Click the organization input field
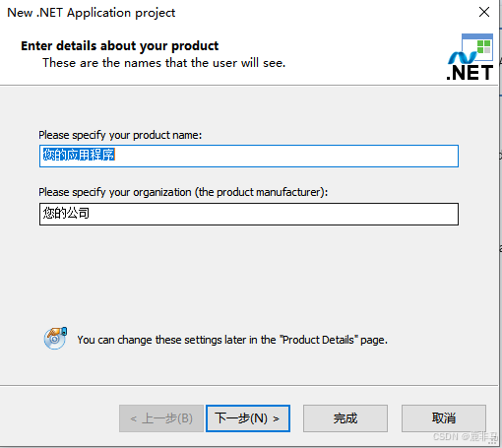Viewport: 502px width, 448px height. click(249, 214)
